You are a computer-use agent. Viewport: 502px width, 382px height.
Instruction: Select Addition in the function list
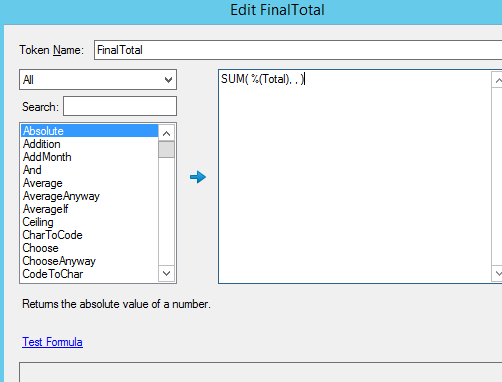[x=89, y=144]
